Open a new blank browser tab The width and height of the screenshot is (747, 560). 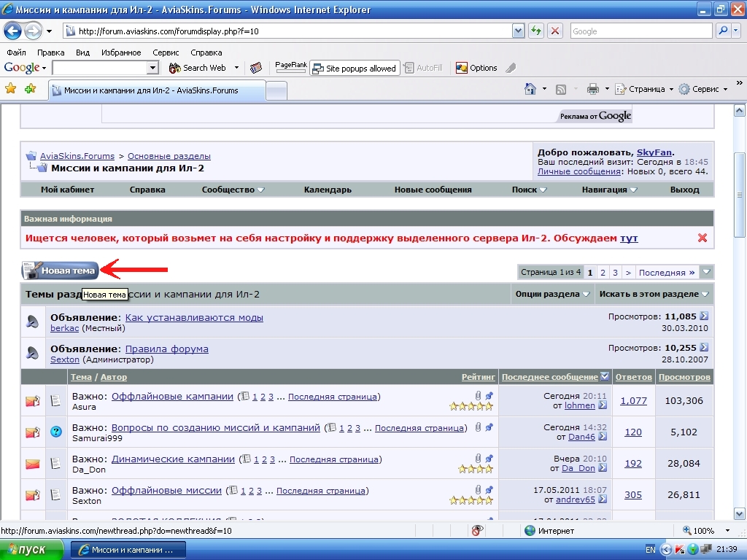point(276,90)
